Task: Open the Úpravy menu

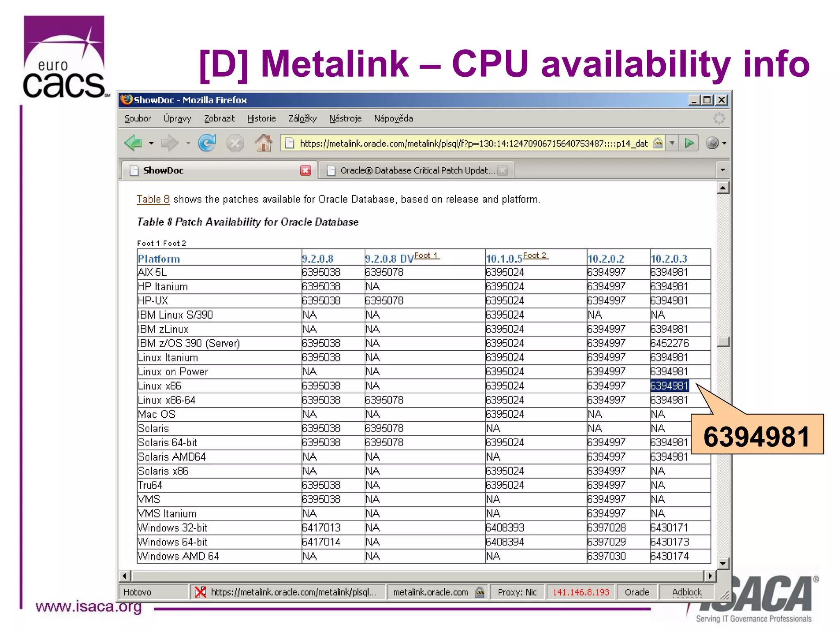Action: [177, 119]
